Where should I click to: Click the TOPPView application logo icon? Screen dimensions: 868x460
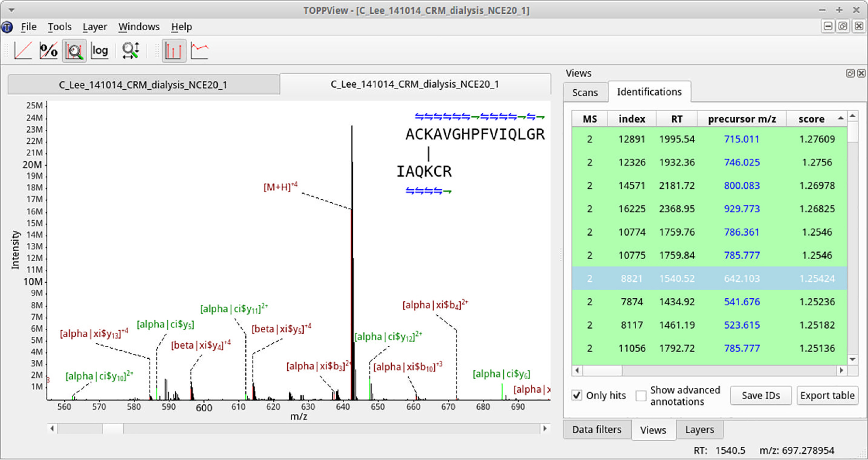coord(7,27)
